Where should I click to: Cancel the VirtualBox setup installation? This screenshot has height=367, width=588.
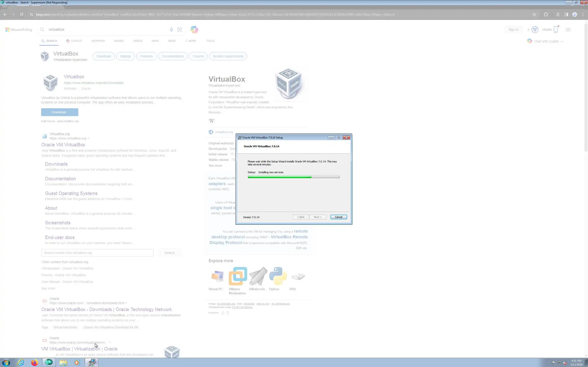pyautogui.click(x=338, y=217)
